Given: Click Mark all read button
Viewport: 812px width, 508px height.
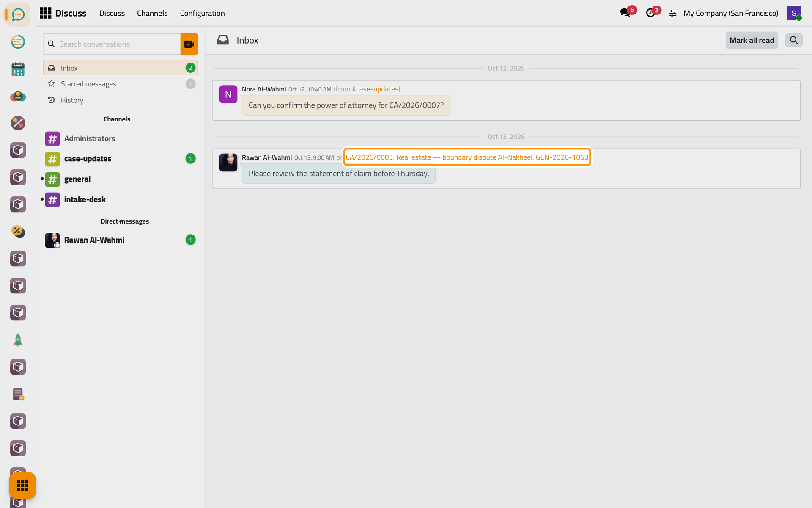Looking at the screenshot, I should [752, 40].
